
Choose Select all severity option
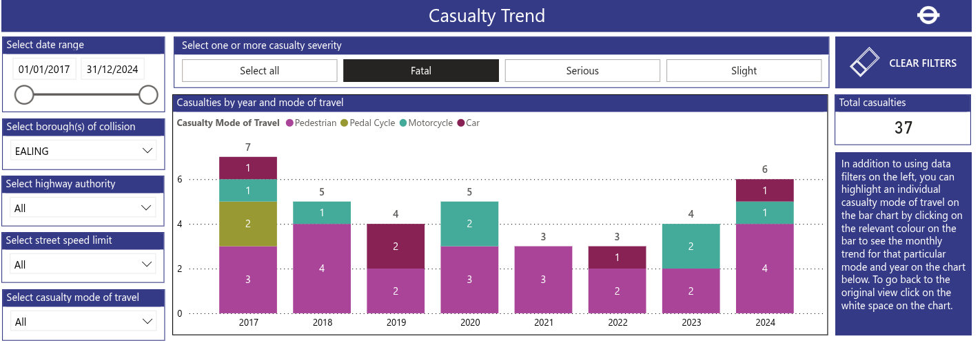259,71
